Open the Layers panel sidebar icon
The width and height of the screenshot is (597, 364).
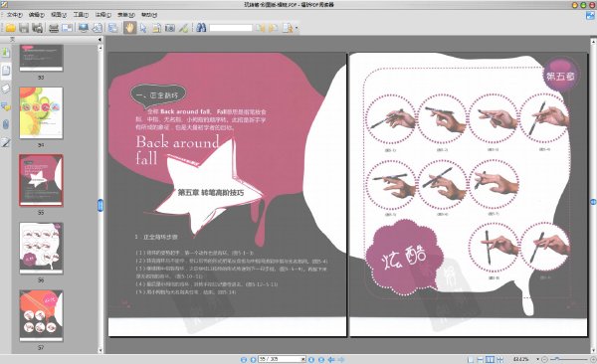tap(6, 89)
